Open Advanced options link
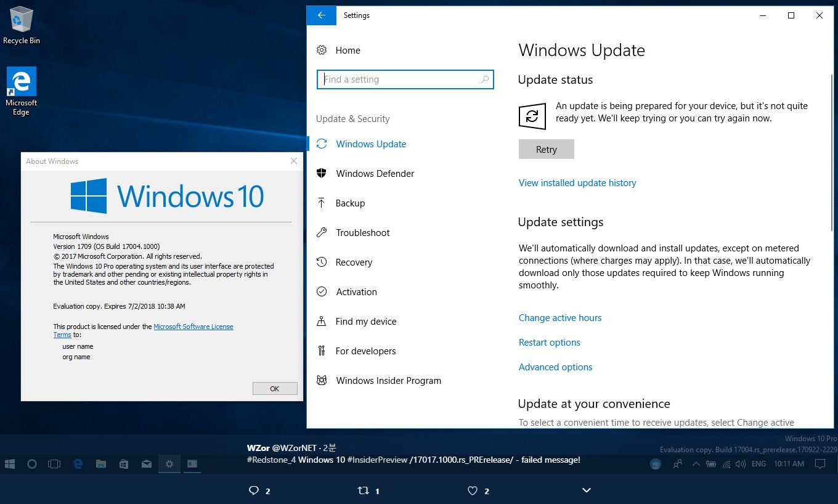Screen dimensions: 838x504 (556, 367)
